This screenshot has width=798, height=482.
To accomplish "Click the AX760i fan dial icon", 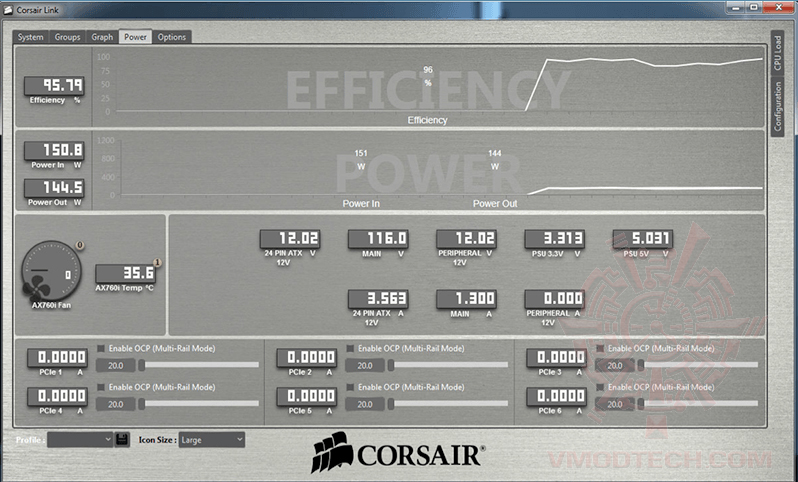I will [51, 271].
